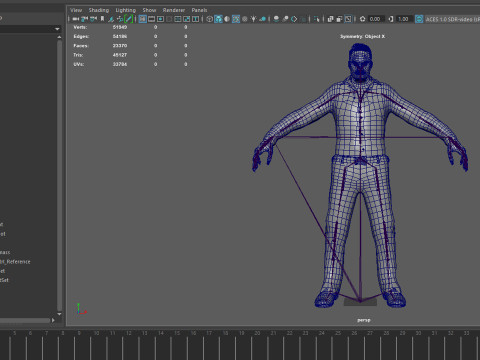Click frame 25 on the time slider

[x=338, y=333]
